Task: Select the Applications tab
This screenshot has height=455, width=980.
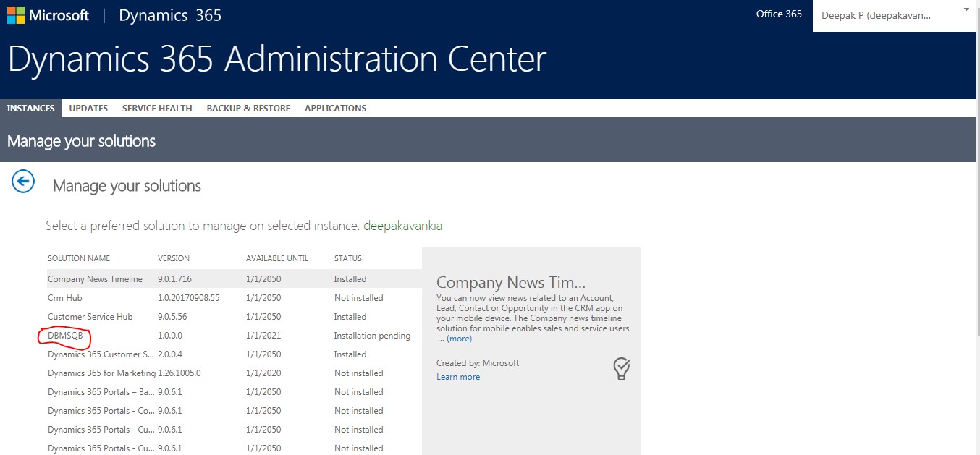Action: pos(335,109)
